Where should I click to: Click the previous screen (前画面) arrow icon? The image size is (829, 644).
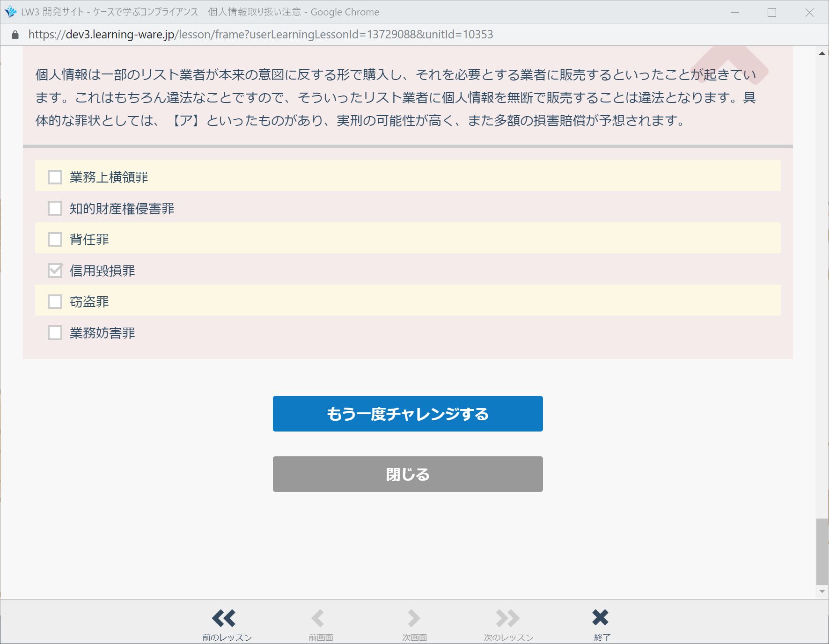click(318, 618)
